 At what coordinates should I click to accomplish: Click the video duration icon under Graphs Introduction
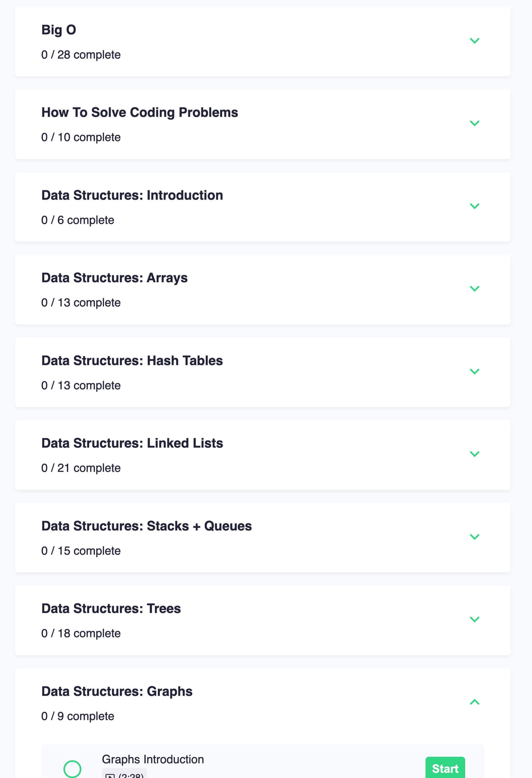tap(110, 776)
